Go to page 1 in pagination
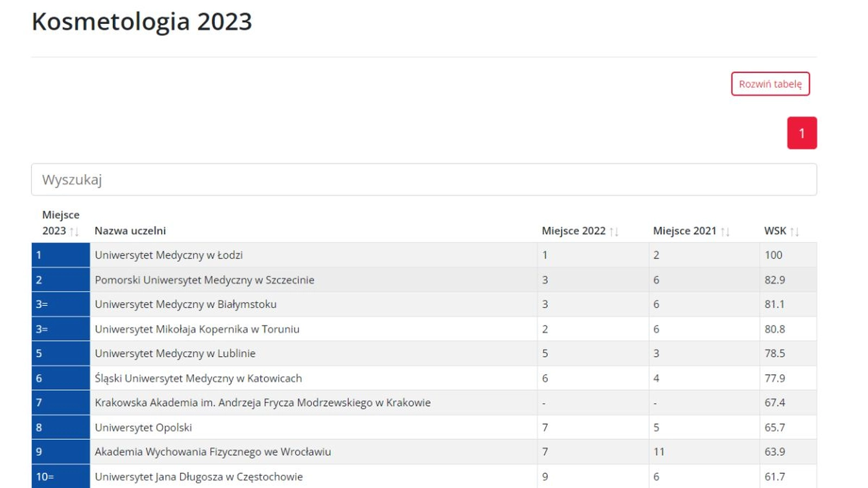868x488 pixels. pyautogui.click(x=802, y=133)
